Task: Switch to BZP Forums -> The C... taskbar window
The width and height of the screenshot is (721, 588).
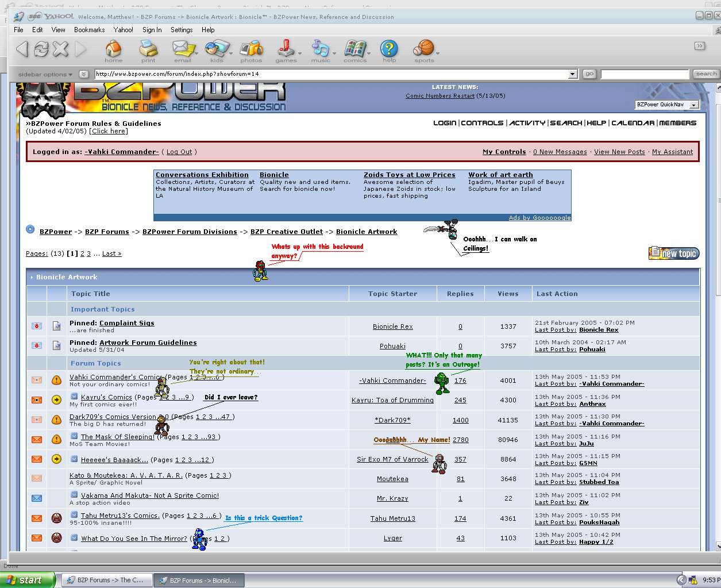Action: coord(106,580)
